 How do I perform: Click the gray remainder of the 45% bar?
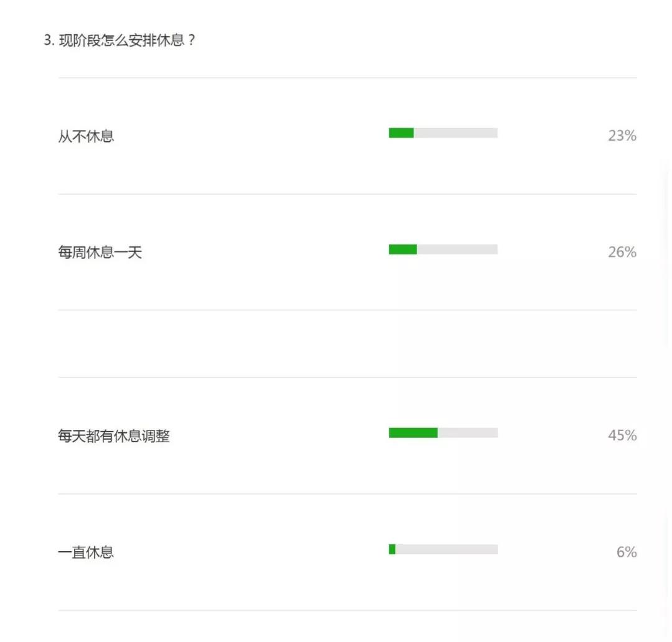(x=467, y=432)
